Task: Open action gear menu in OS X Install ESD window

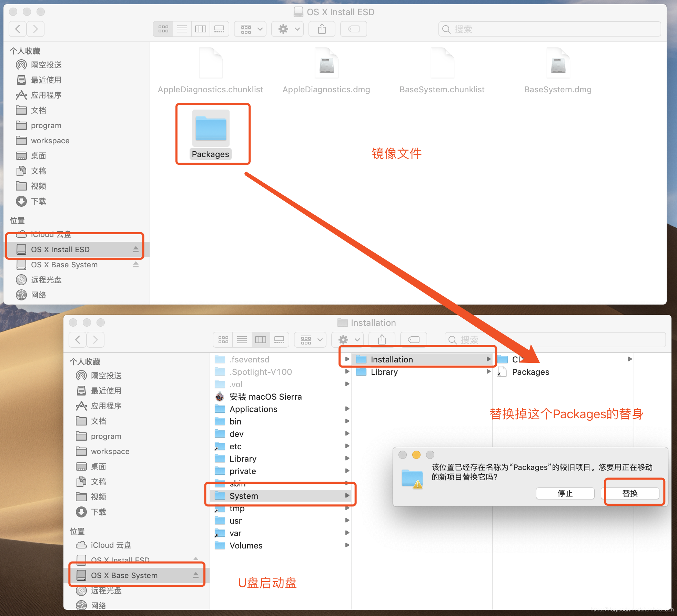Action: [288, 29]
